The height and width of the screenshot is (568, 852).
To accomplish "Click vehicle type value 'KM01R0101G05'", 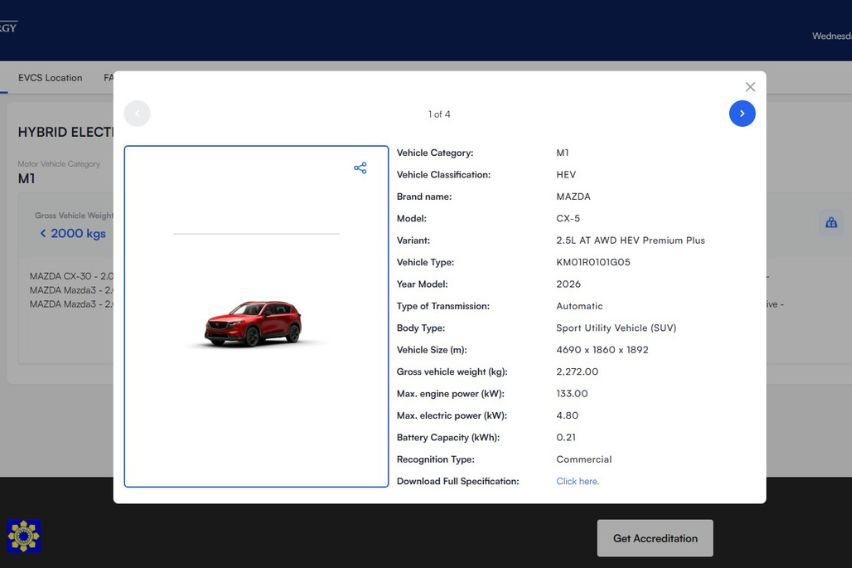I will point(593,262).
